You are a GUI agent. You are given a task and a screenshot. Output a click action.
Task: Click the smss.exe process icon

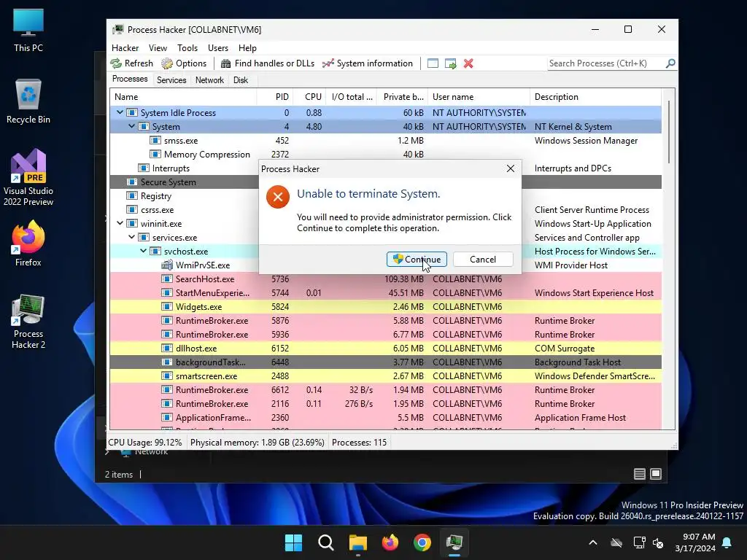tap(155, 141)
